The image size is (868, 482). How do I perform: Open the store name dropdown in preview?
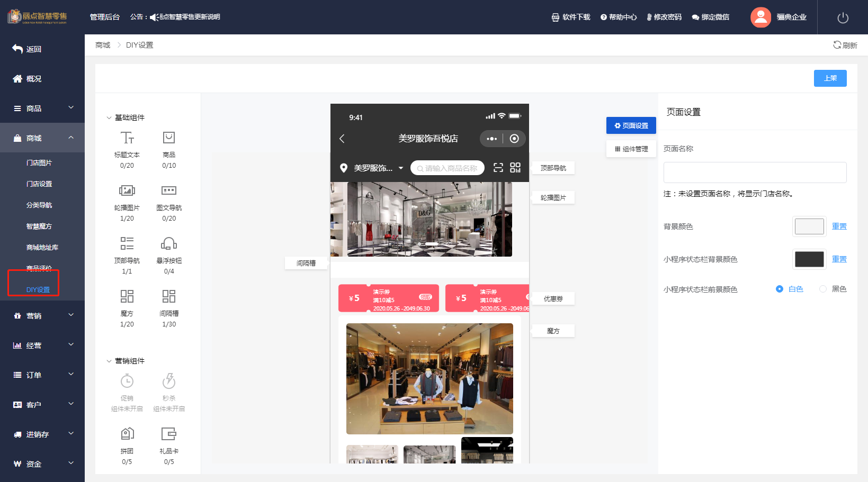(x=401, y=168)
